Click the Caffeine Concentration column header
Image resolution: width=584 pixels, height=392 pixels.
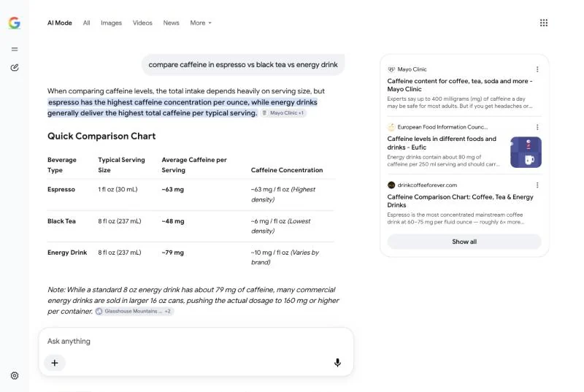coord(287,170)
